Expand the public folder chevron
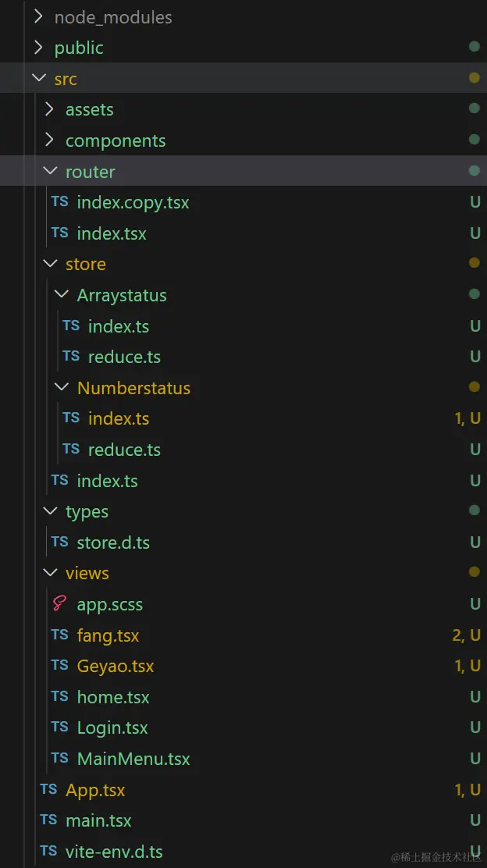Image resolution: width=487 pixels, height=868 pixels. 38,48
